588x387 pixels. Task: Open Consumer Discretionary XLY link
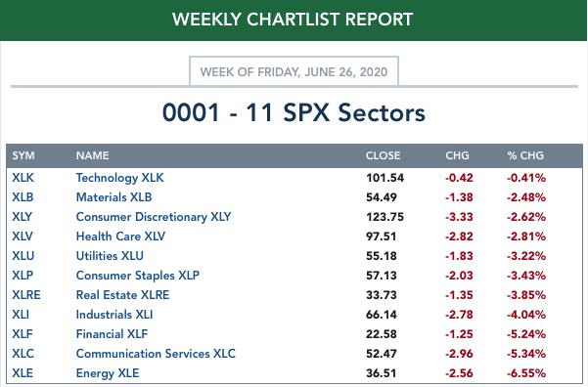[x=154, y=217]
